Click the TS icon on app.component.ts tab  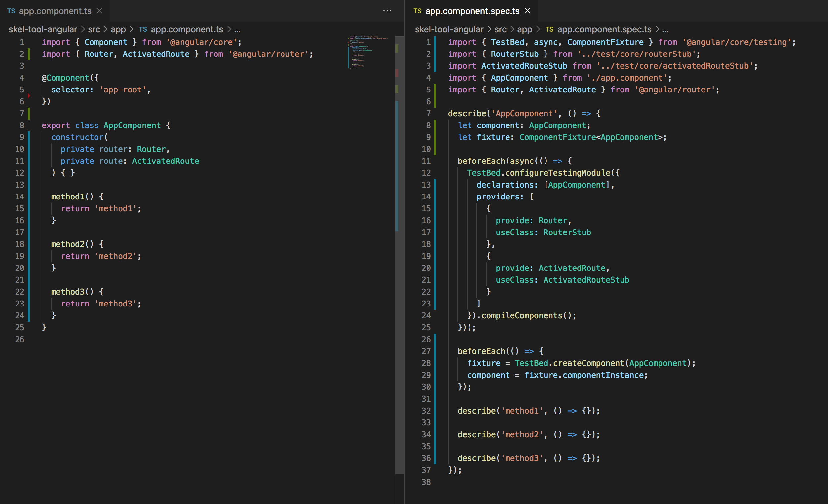[11, 11]
